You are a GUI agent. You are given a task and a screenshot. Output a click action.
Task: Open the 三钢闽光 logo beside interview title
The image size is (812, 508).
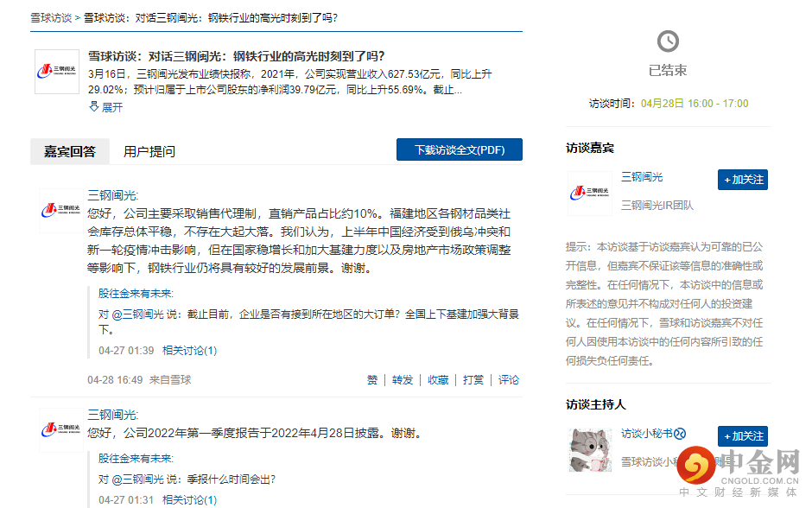[x=57, y=72]
